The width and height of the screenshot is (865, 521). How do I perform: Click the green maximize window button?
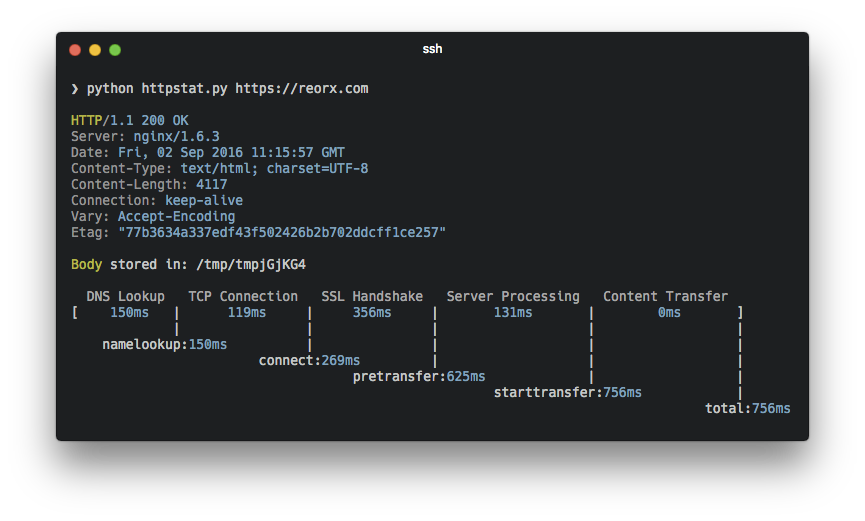pos(115,50)
